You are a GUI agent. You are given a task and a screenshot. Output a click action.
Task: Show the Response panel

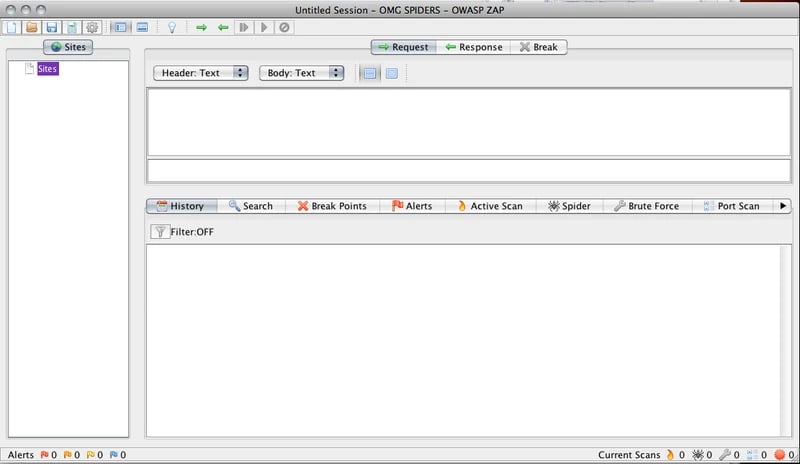click(x=473, y=47)
